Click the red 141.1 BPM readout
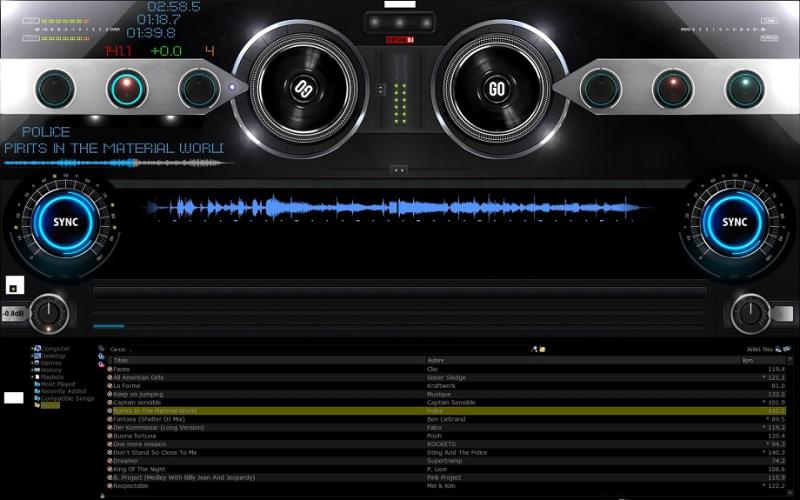The width and height of the screenshot is (800, 500). 118,51
